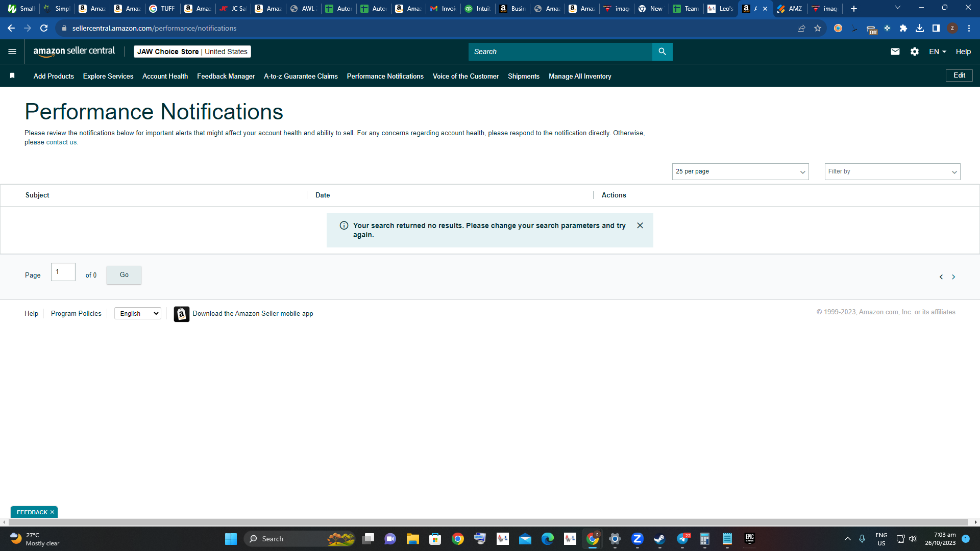Open footer Help link
The width and height of the screenshot is (980, 551).
(x=31, y=314)
